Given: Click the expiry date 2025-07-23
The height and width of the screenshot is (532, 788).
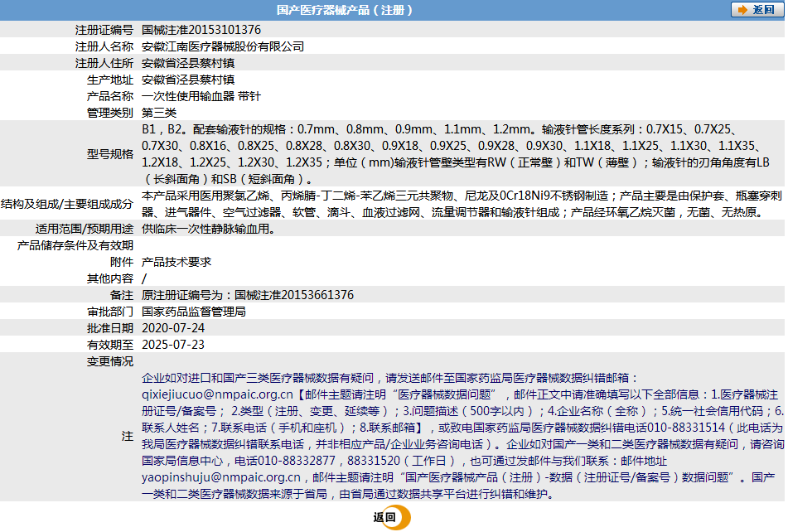Looking at the screenshot, I should [x=173, y=345].
